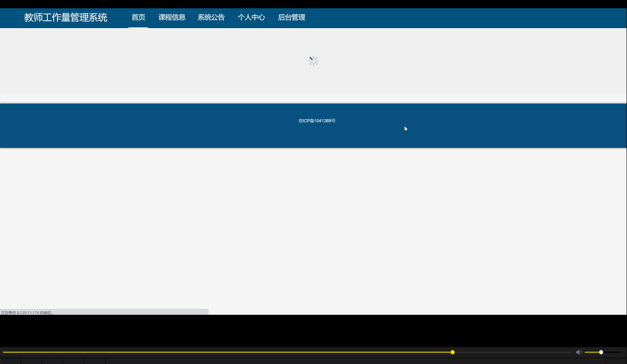Screen dimensions: 627x364
Task: Click the yellow playback progress handle
Action: click(x=452, y=352)
